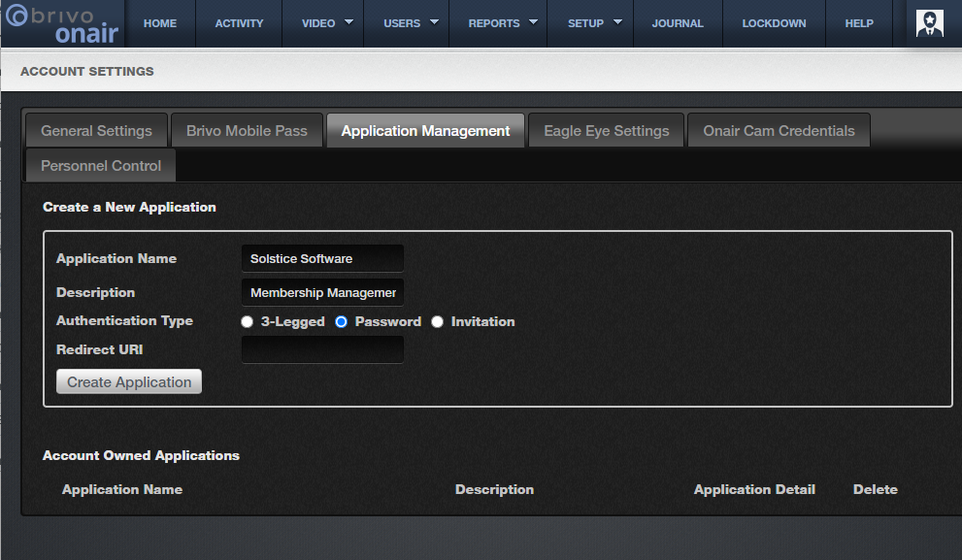Click the Create Application button

click(x=129, y=381)
